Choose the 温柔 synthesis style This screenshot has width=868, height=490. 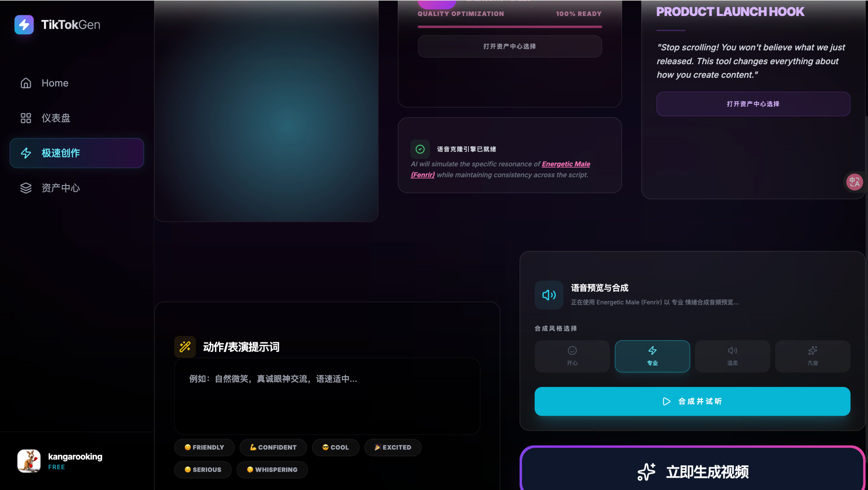[732, 356]
